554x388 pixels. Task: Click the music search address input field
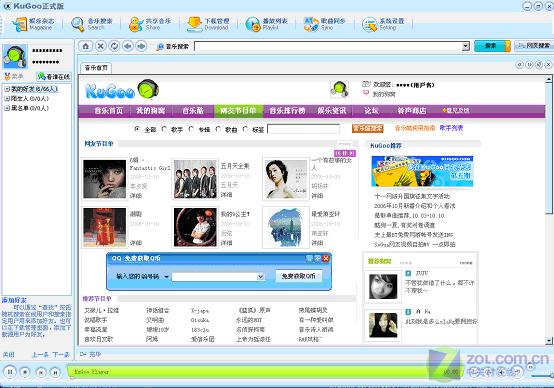(328, 46)
